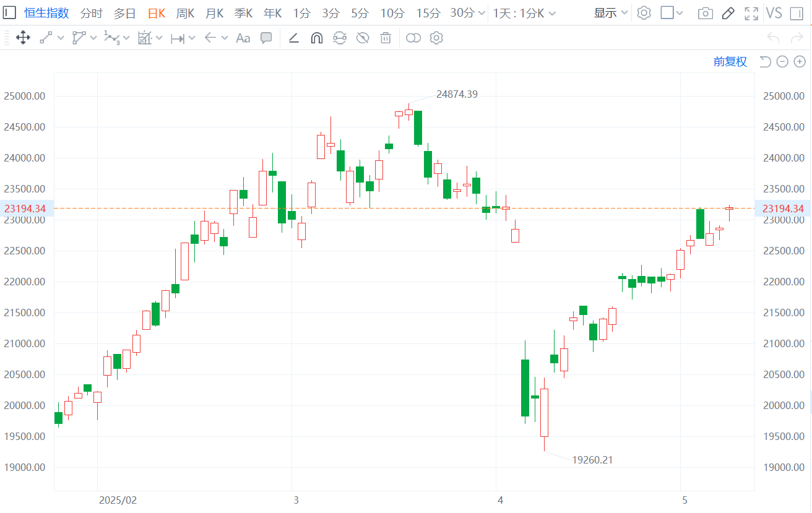Screen dimensions: 812x513
Task: Hide all drawings with crossed-eye icon
Action: pyautogui.click(x=363, y=38)
